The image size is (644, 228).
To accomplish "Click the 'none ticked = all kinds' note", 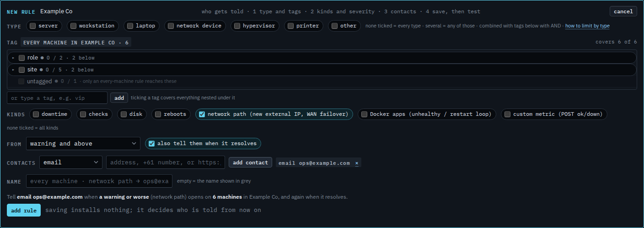I will pyautogui.click(x=32, y=128).
